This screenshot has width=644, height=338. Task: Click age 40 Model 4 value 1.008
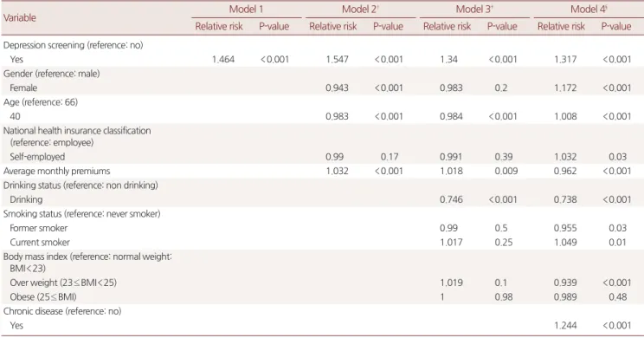(x=565, y=116)
